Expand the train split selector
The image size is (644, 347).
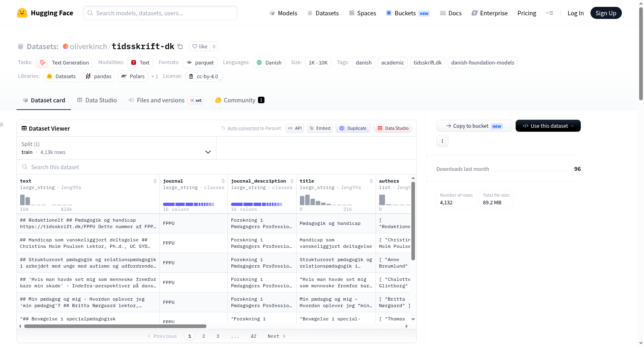pos(116,148)
